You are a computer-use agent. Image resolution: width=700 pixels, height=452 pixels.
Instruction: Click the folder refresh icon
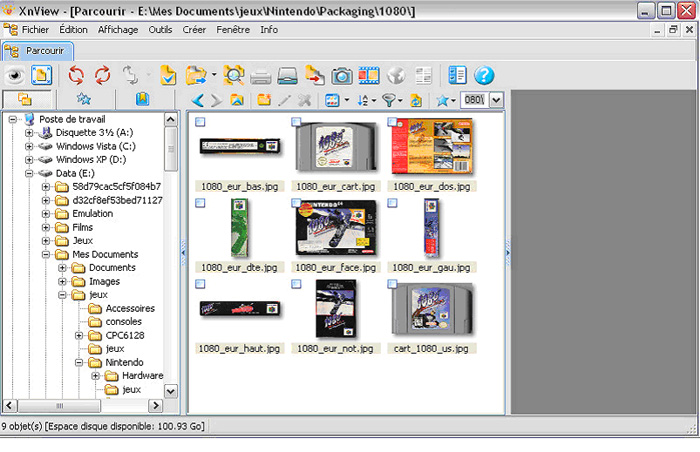coord(416,100)
